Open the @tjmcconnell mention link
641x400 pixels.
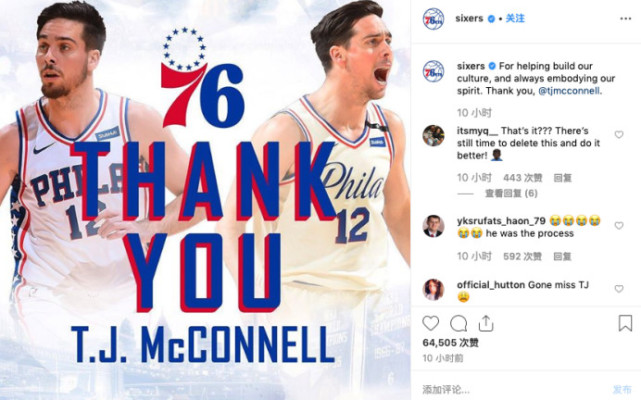point(569,91)
